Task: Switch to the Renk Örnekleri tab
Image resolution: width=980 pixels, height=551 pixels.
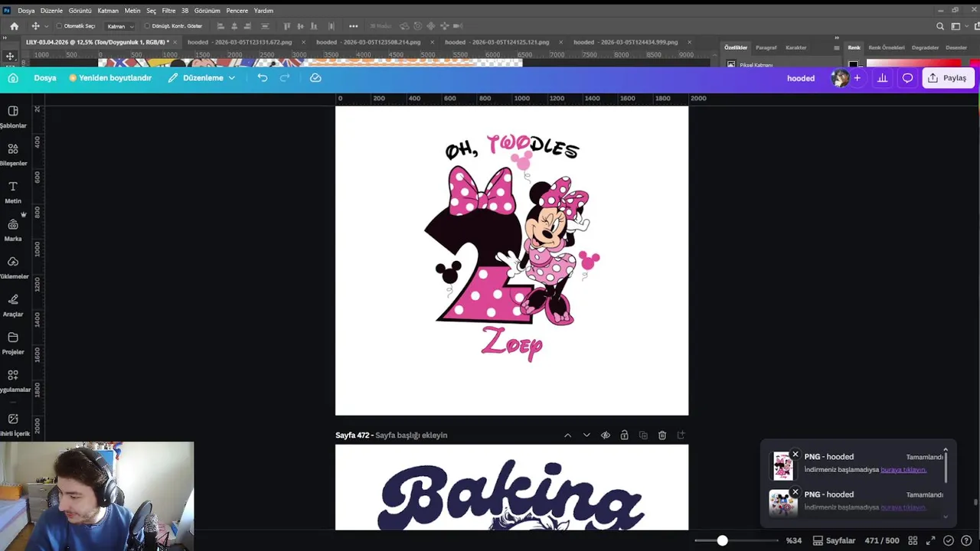Action: pos(886,47)
